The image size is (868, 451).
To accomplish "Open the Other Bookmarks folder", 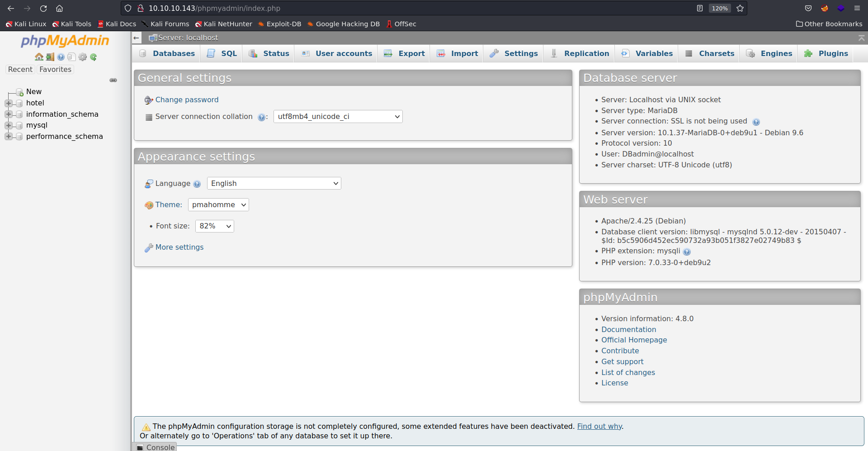I will tap(829, 24).
